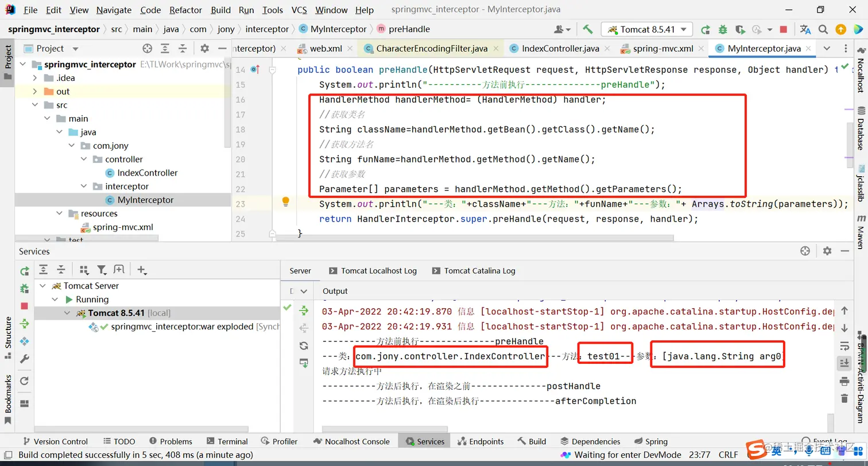Locate the open file with the Project panel crosshair
This screenshot has height=466, width=868.
148,49
